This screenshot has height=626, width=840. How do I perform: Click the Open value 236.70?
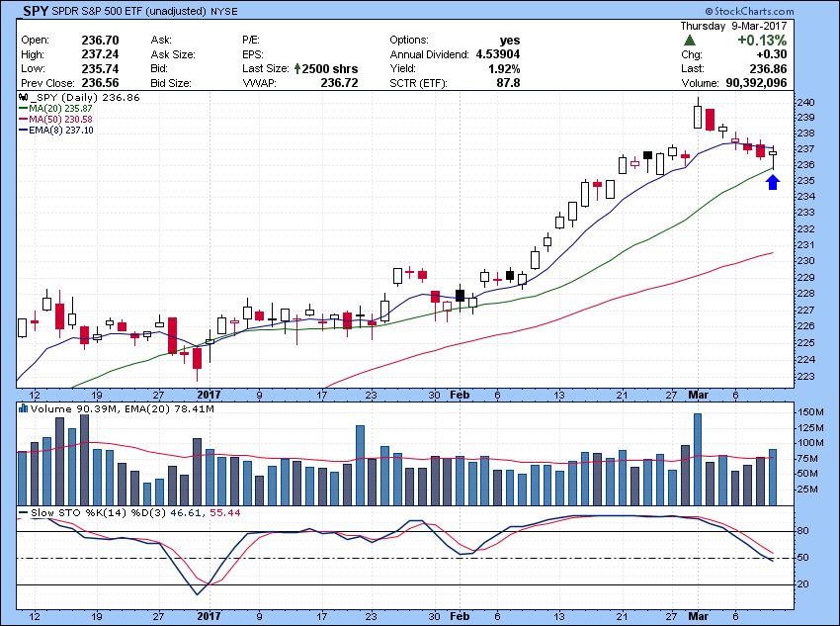100,41
